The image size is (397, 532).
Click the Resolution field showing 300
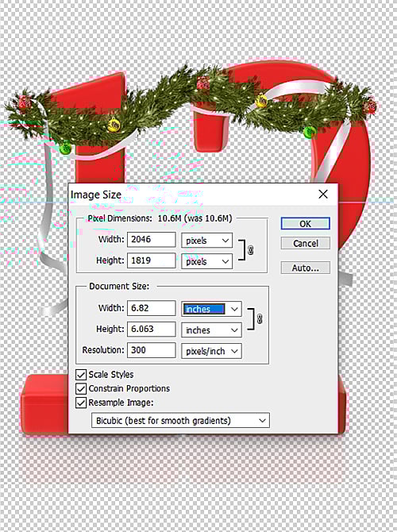[152, 350]
